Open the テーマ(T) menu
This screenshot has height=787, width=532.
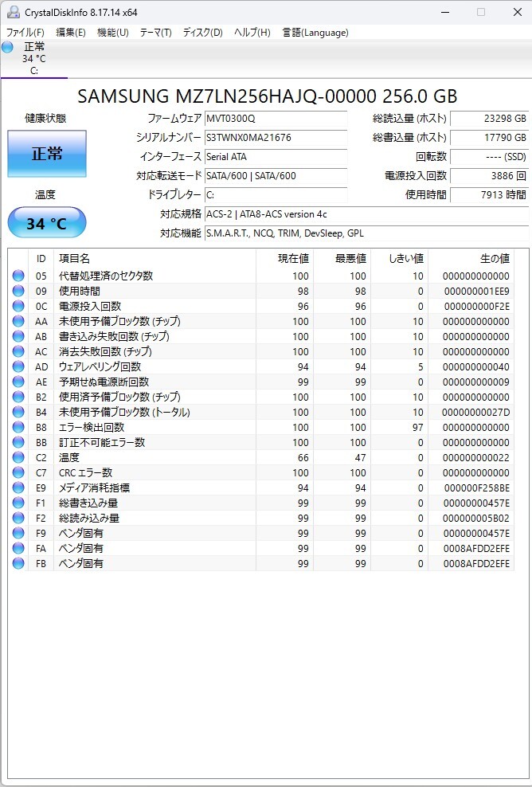coord(155,33)
